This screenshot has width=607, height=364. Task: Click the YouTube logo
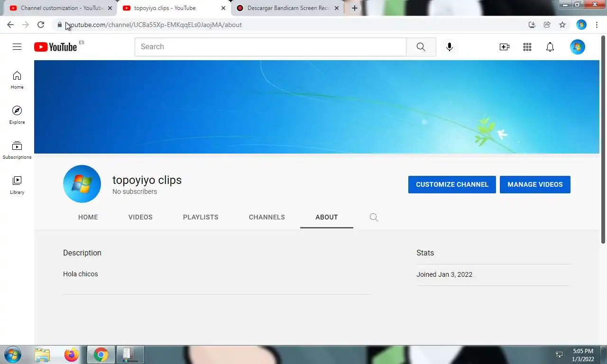(x=55, y=46)
